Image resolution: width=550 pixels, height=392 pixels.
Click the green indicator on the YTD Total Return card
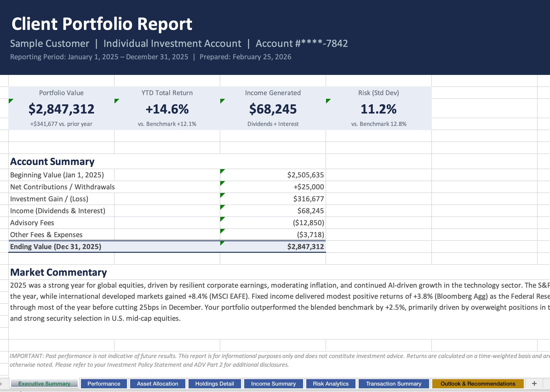point(116,101)
